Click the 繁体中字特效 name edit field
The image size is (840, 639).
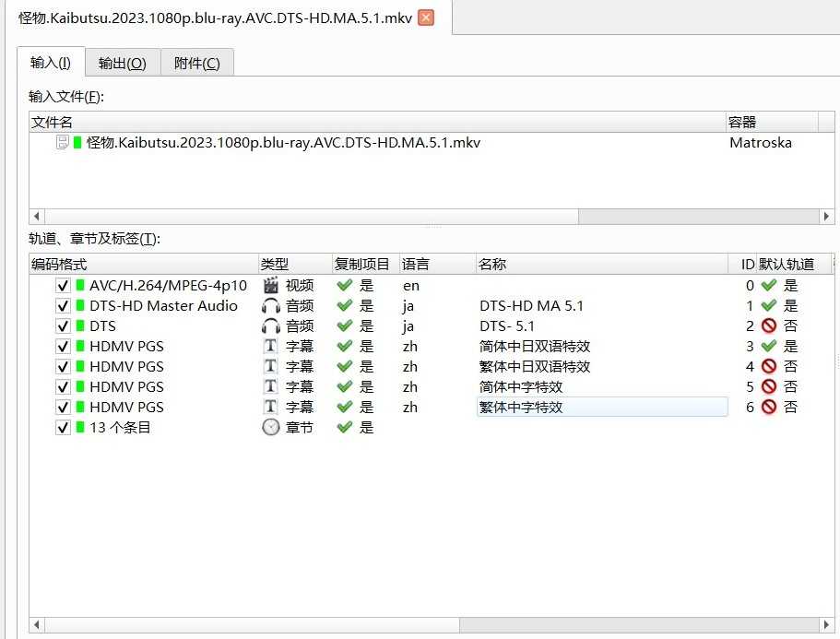point(602,407)
